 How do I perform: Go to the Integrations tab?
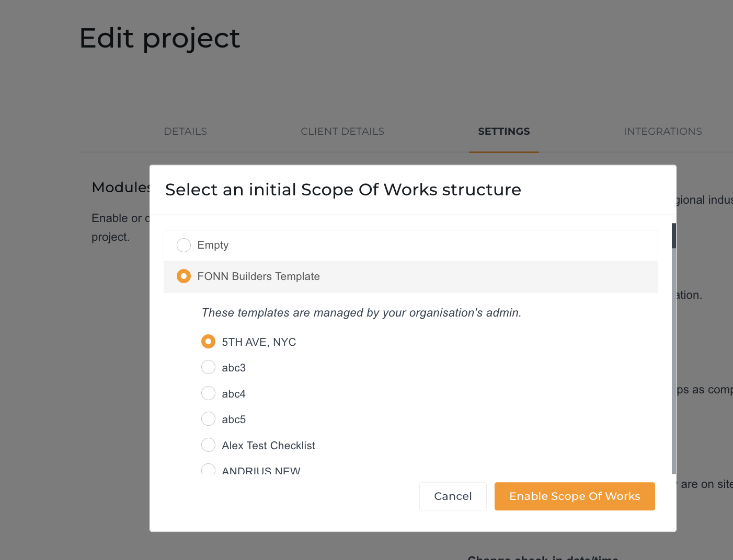click(x=663, y=132)
